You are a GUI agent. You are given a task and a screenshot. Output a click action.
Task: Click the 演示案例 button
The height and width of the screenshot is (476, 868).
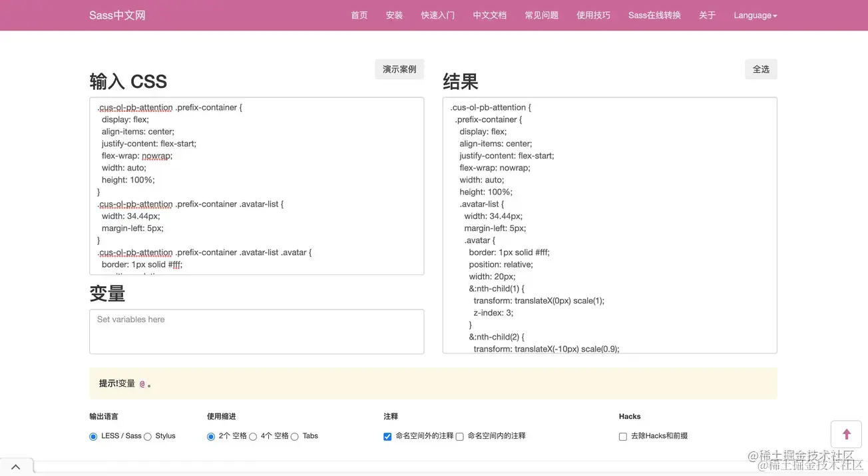pyautogui.click(x=399, y=69)
